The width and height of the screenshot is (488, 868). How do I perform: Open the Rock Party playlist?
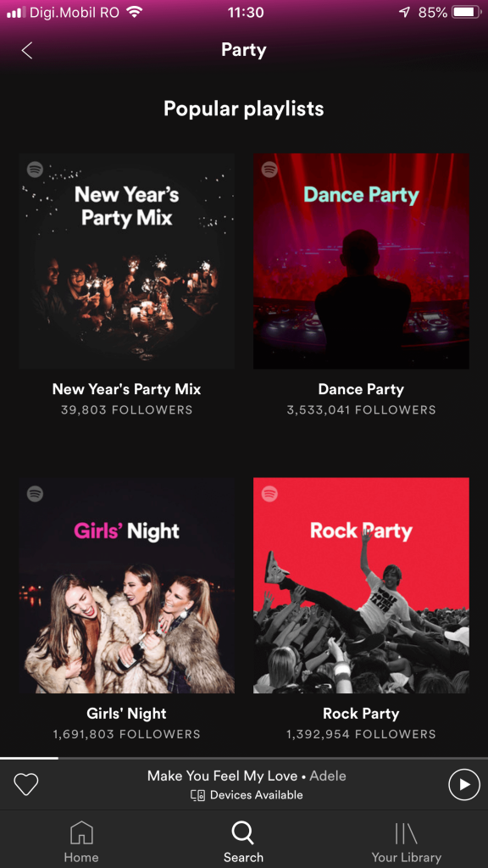(x=361, y=585)
